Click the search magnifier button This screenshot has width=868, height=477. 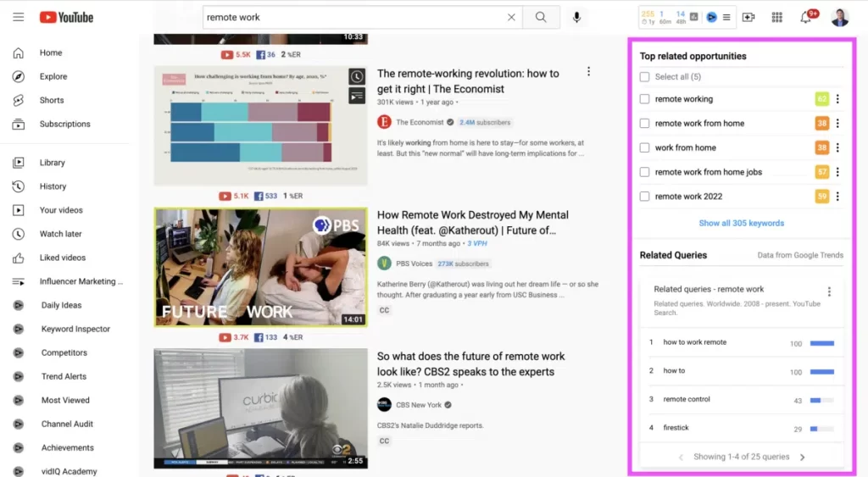[541, 17]
